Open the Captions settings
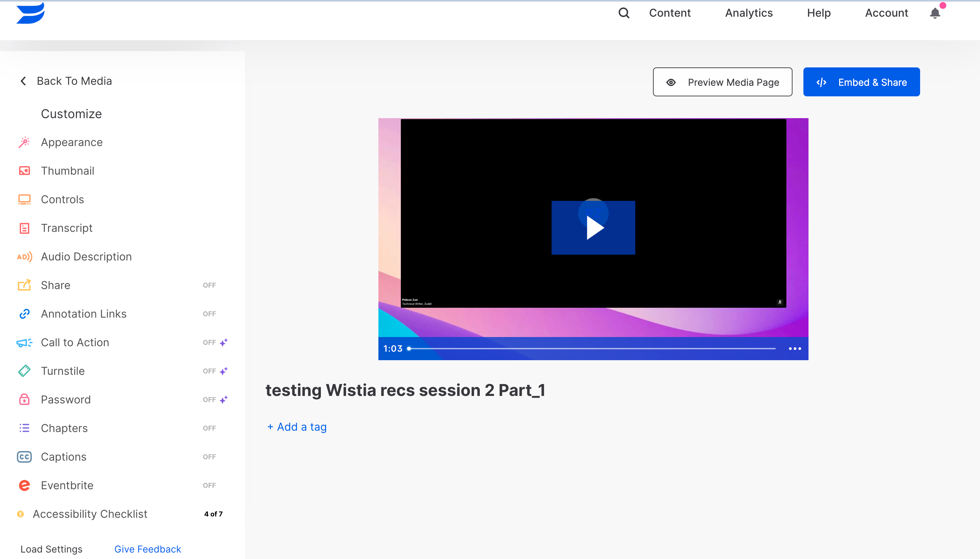This screenshot has width=980, height=559. coord(64,457)
